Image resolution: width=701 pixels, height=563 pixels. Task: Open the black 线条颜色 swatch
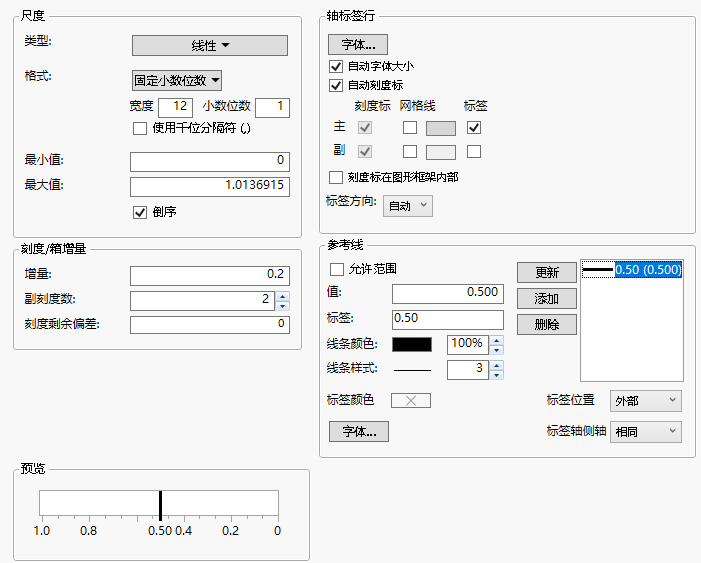[x=412, y=344]
